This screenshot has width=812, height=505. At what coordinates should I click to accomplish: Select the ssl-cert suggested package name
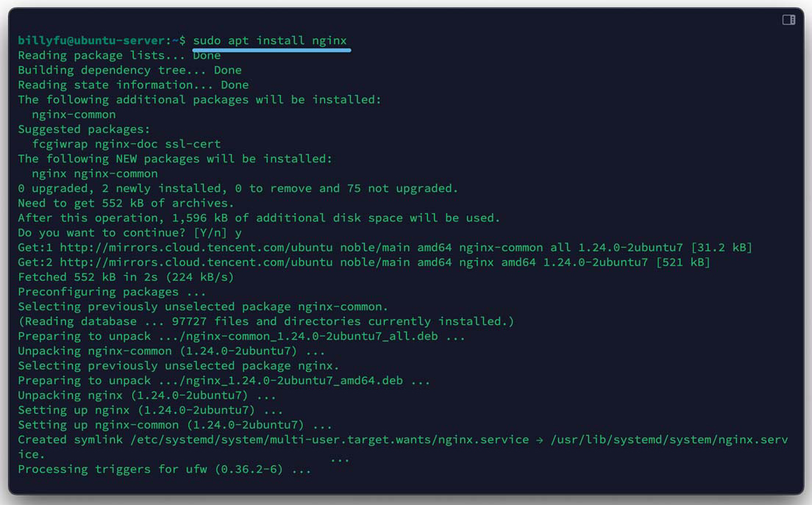click(x=193, y=144)
